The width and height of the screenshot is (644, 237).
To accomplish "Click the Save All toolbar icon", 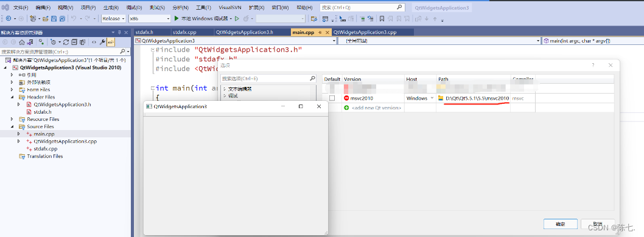I will pyautogui.click(x=63, y=18).
